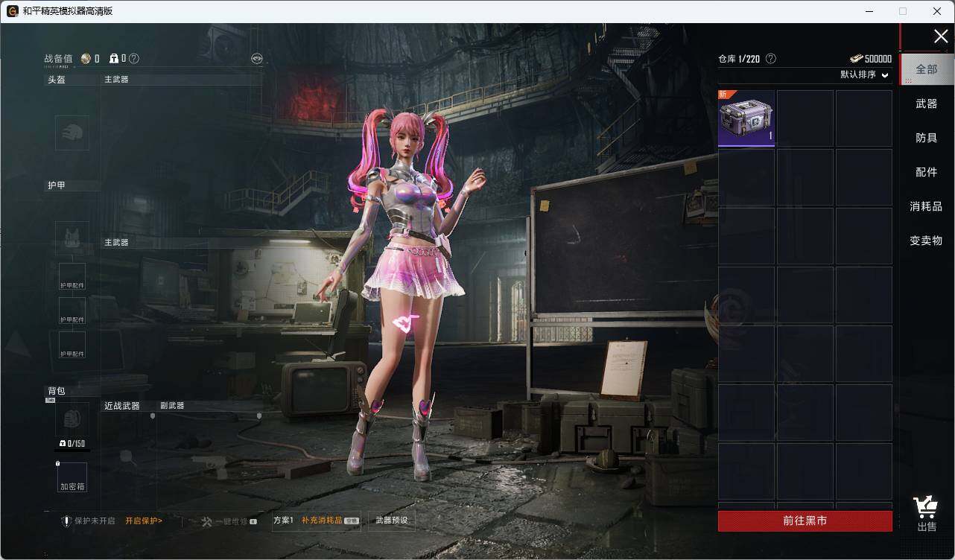This screenshot has width=955, height=560.
Task: Switch to the 防具 category tab
Action: coord(927,138)
